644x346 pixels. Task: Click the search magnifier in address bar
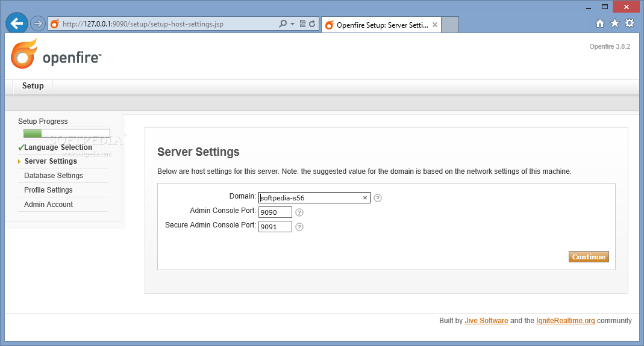click(x=283, y=24)
